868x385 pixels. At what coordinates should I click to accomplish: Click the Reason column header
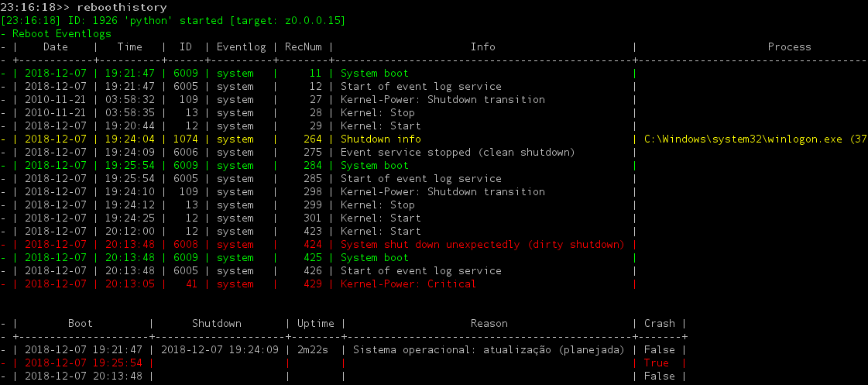coord(489,323)
